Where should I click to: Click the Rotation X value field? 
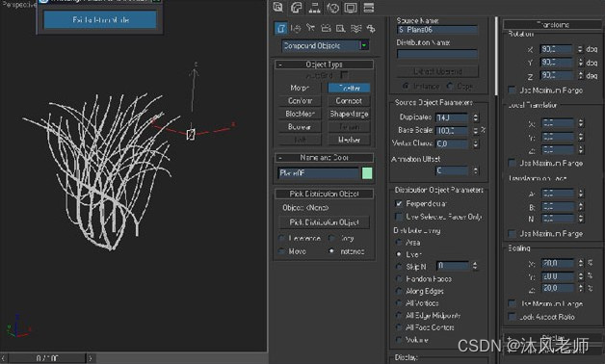(x=556, y=49)
